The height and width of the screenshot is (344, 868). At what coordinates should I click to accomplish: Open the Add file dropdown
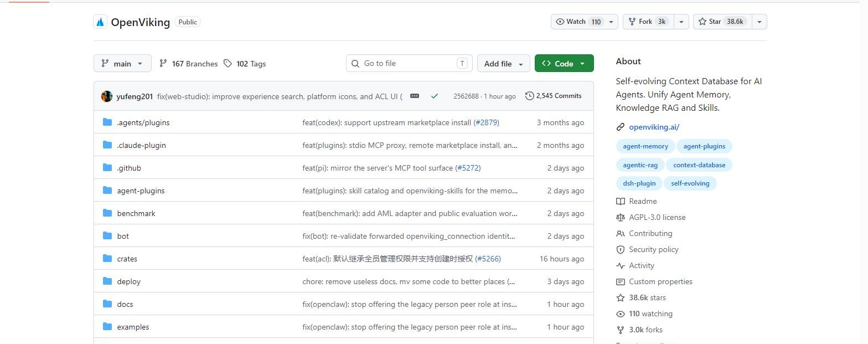click(503, 64)
